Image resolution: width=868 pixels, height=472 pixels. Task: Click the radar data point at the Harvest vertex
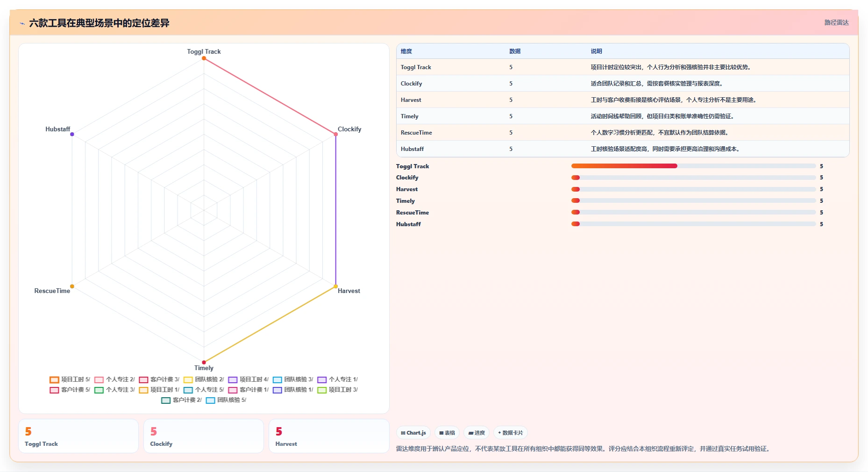point(335,286)
